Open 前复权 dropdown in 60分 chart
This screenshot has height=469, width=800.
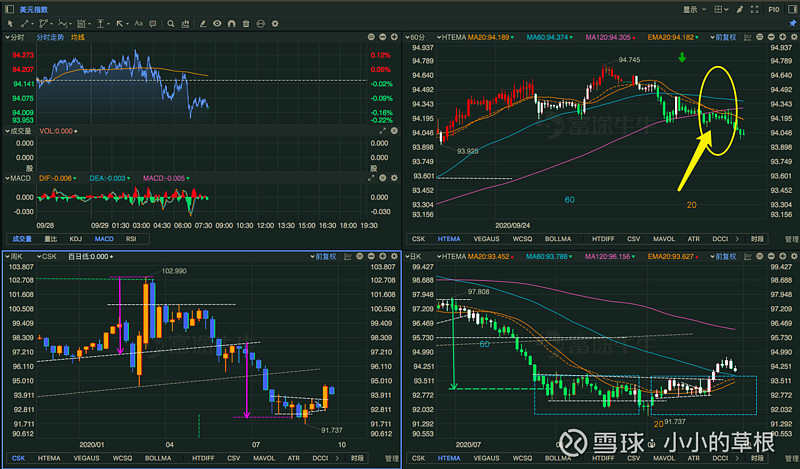pyautogui.click(x=723, y=37)
